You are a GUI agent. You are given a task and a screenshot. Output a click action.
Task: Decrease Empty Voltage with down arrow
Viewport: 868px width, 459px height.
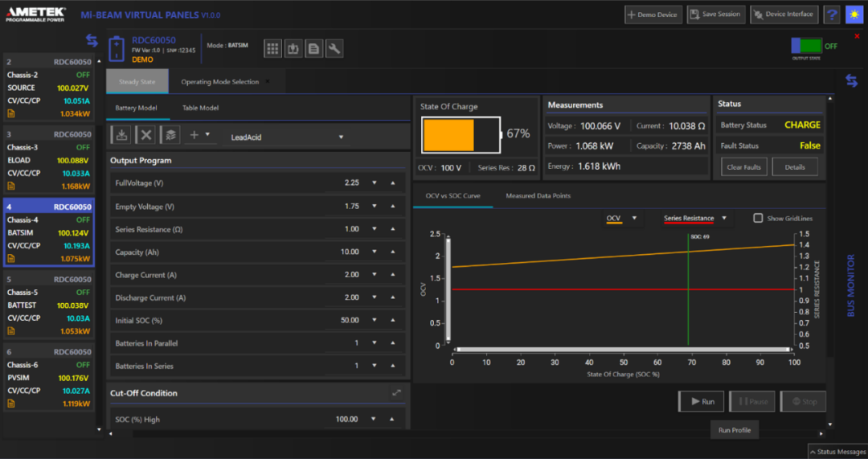click(375, 206)
